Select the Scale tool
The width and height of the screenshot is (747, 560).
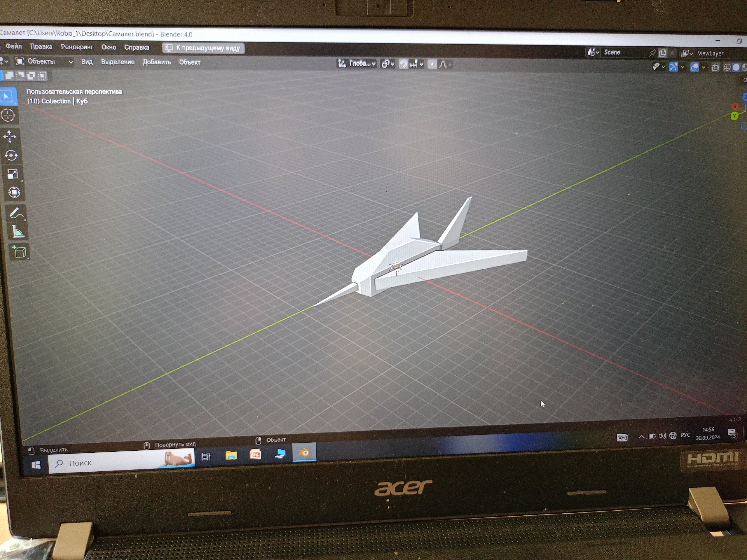(x=13, y=174)
